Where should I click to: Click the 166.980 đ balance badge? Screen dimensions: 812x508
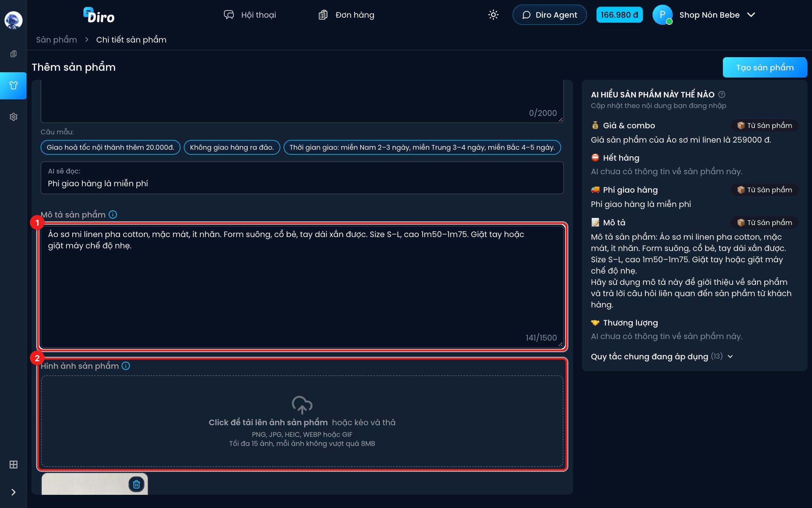(x=619, y=15)
